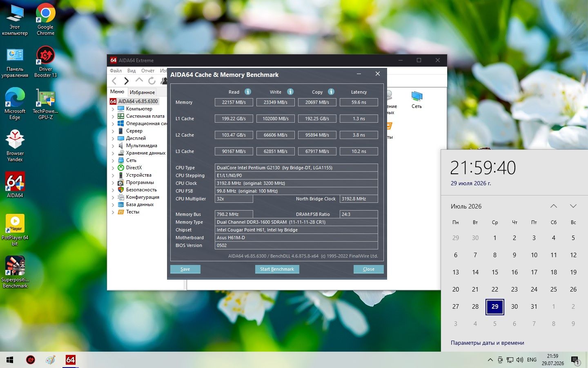Viewport: 588px width, 368px height.
Task: Expand the 'Тесты' tree node
Action: coord(113,212)
